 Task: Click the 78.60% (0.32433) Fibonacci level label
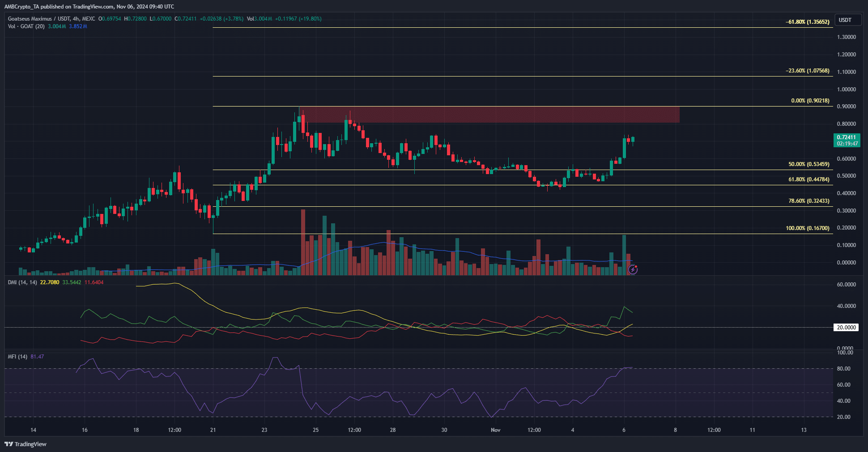click(x=808, y=201)
